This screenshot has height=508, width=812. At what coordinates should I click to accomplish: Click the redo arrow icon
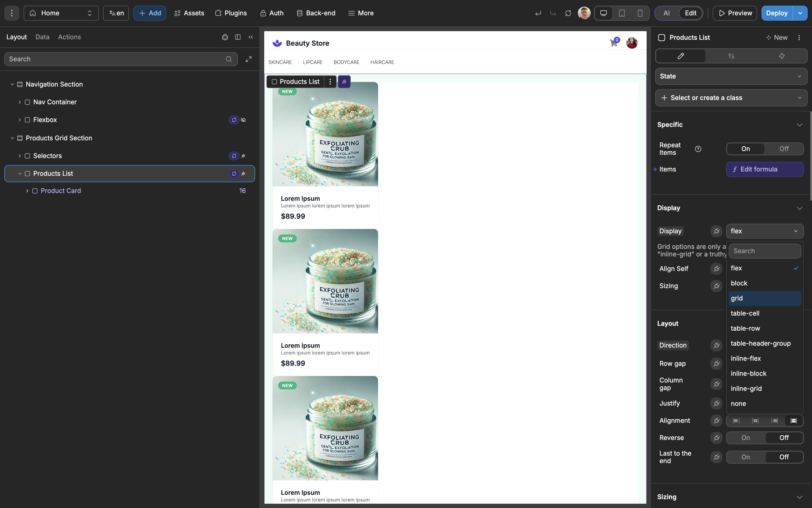[553, 13]
